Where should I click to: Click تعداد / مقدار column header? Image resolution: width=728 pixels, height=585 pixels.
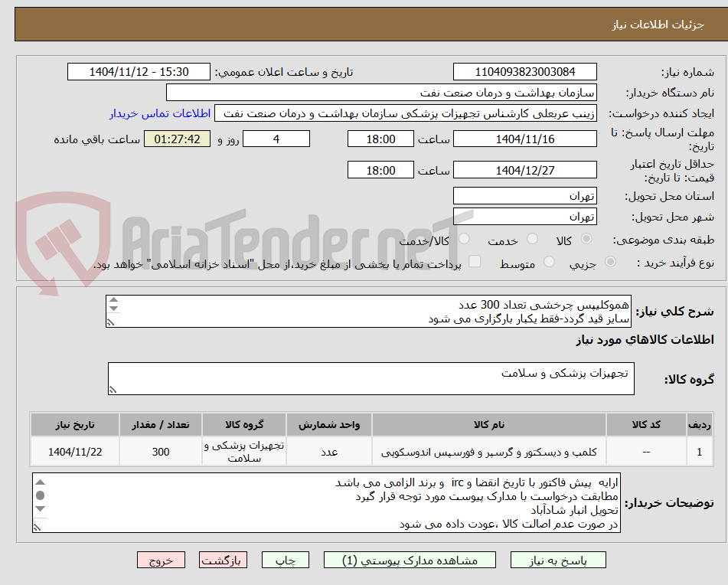point(161,424)
